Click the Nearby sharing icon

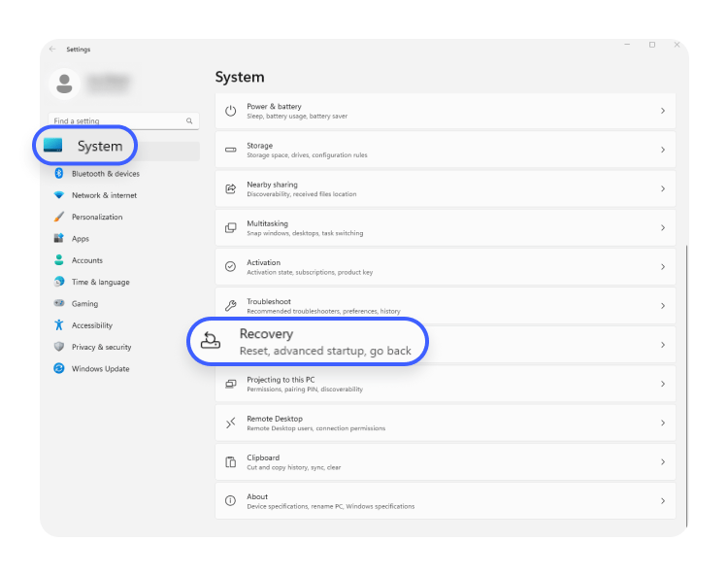pyautogui.click(x=230, y=188)
